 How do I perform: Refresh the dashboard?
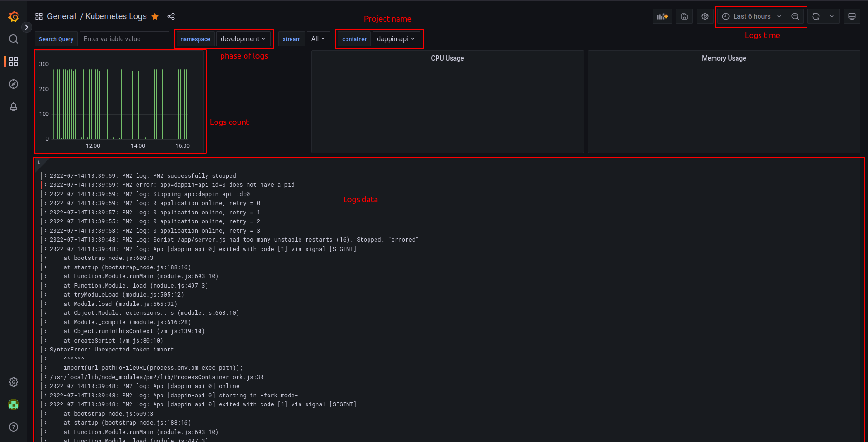[816, 16]
